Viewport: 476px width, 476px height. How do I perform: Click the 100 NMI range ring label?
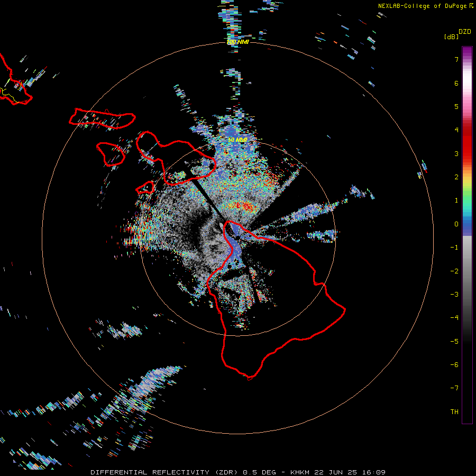pyautogui.click(x=237, y=42)
